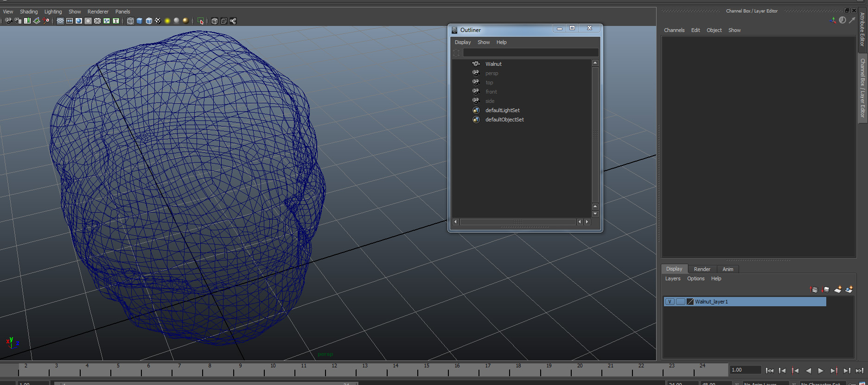Open the Shading menu

[x=29, y=12]
